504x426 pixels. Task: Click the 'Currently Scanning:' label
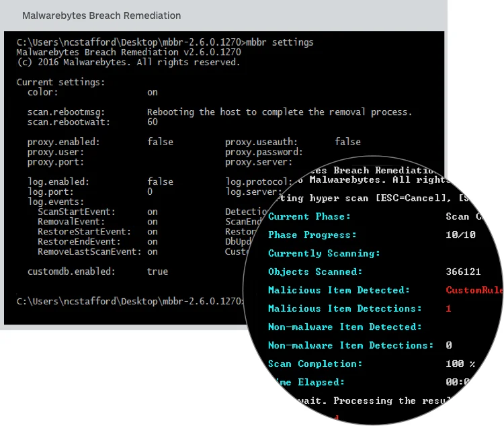(324, 253)
